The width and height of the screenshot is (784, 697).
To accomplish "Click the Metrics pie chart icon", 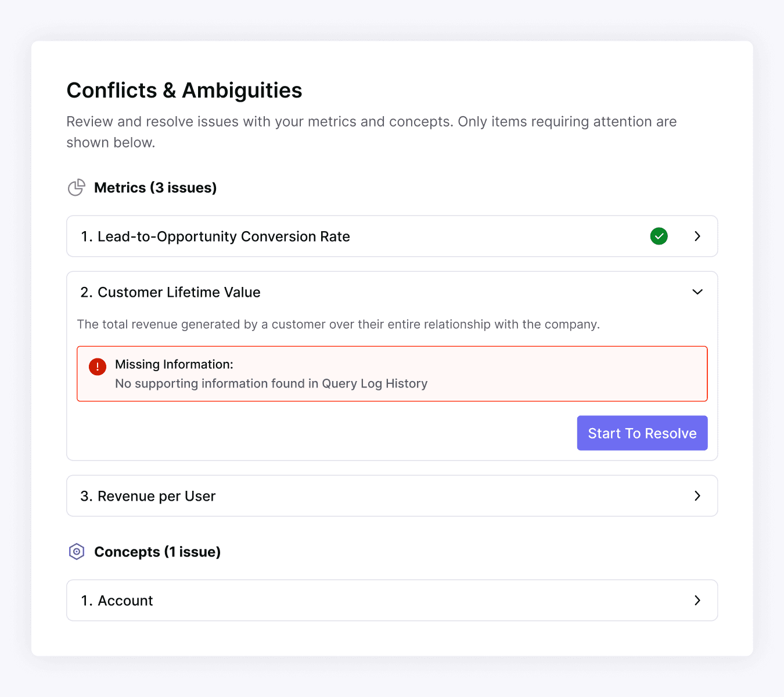I will pos(76,188).
